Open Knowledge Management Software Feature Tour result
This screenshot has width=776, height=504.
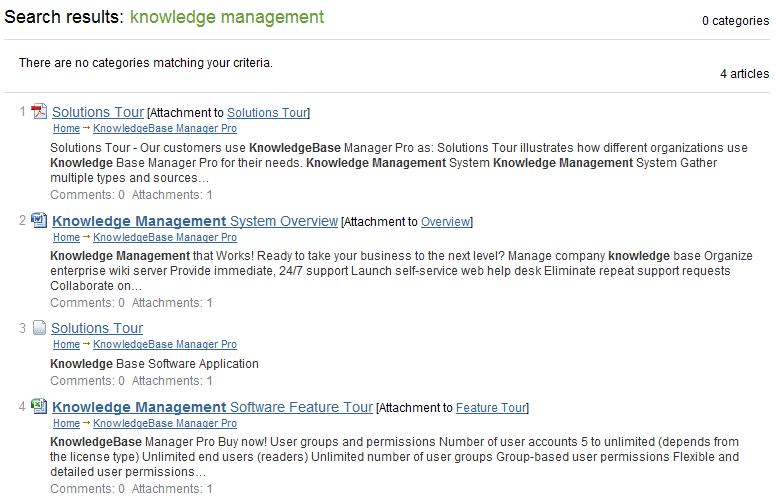click(212, 407)
